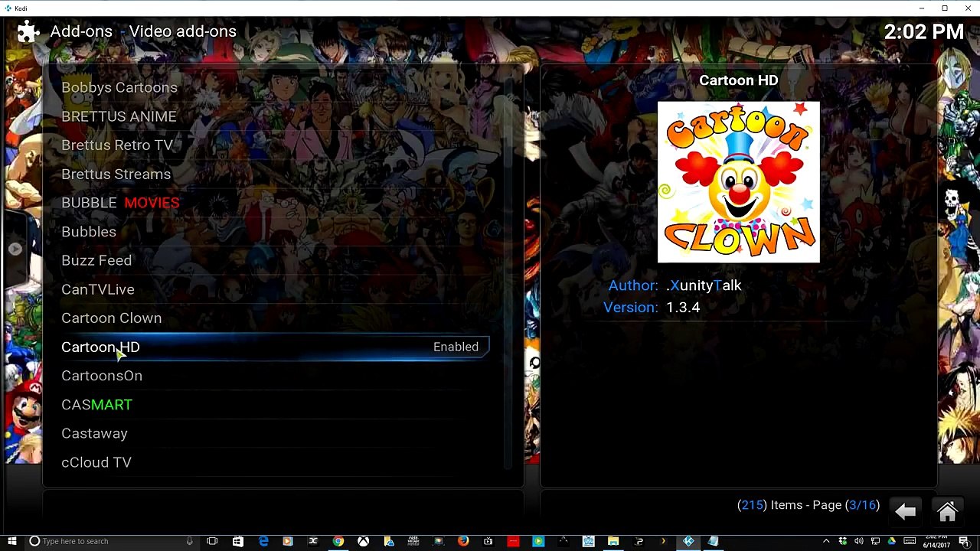Image resolution: width=980 pixels, height=551 pixels.
Task: Open Google Drive tray icon
Action: pyautogui.click(x=891, y=541)
